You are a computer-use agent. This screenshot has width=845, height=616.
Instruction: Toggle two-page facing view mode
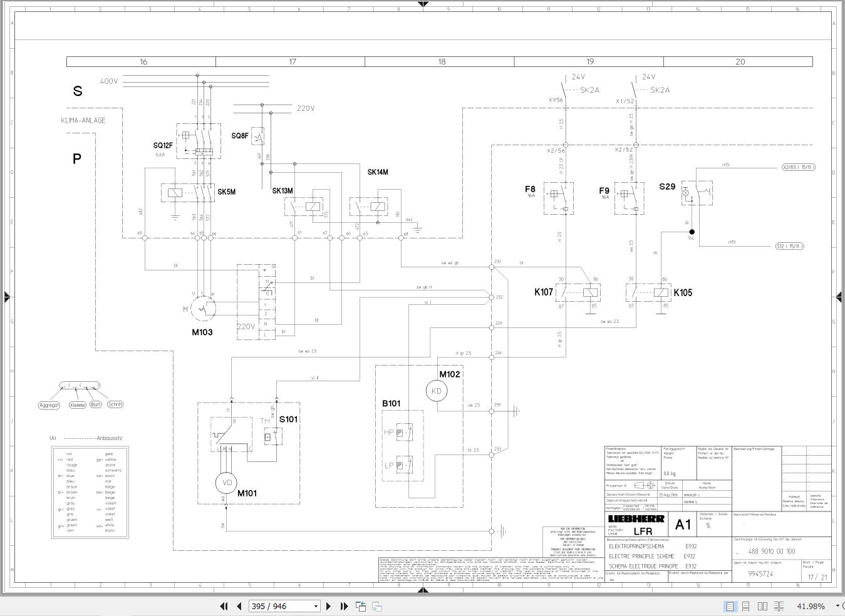coord(762,606)
